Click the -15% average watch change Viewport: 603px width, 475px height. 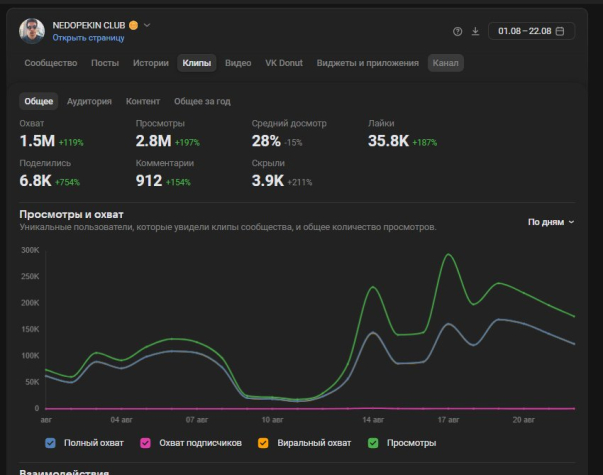[x=293, y=143]
